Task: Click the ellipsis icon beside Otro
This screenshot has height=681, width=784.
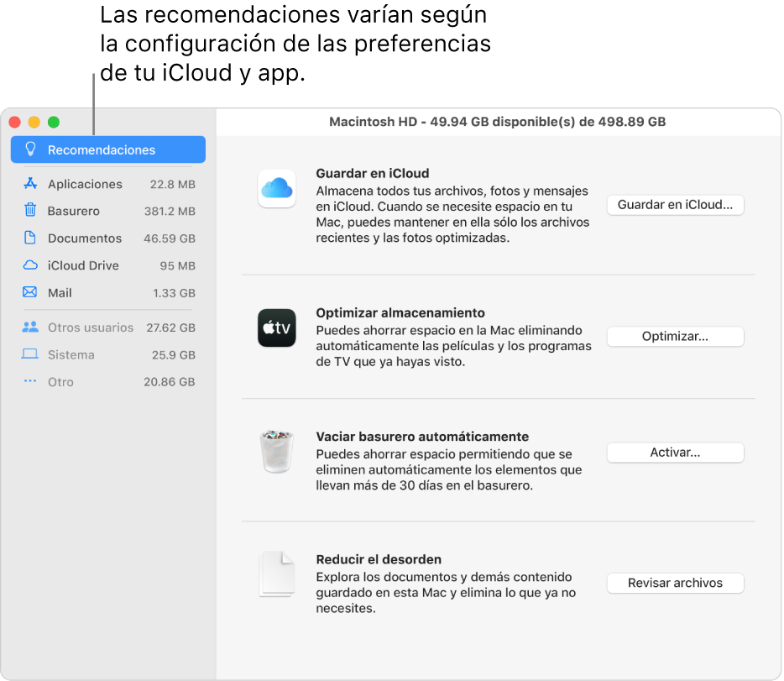Action: 30,381
